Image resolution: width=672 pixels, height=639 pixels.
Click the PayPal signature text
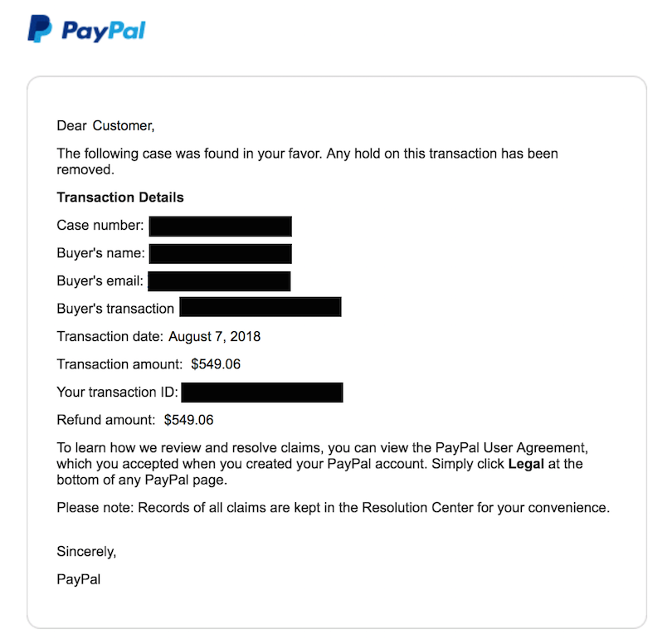(x=79, y=579)
